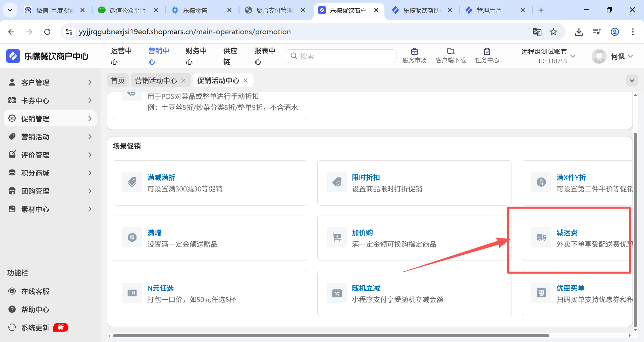Expand the 素材中心 chevron
This screenshot has width=644, height=342.
[x=90, y=209]
